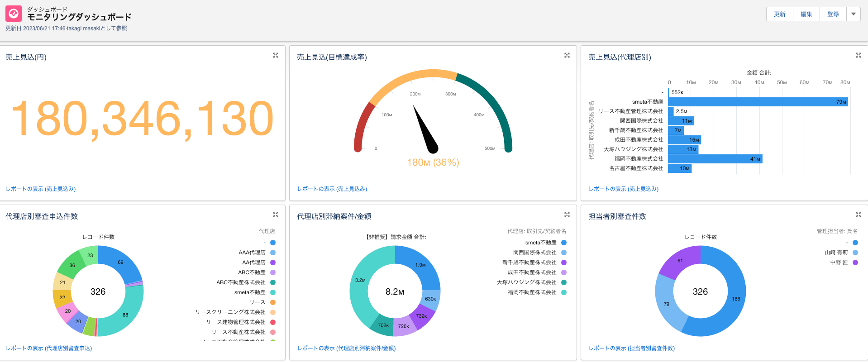868x363 pixels.
Task: Click the 702K dark teal donut segment
Action: point(383,325)
